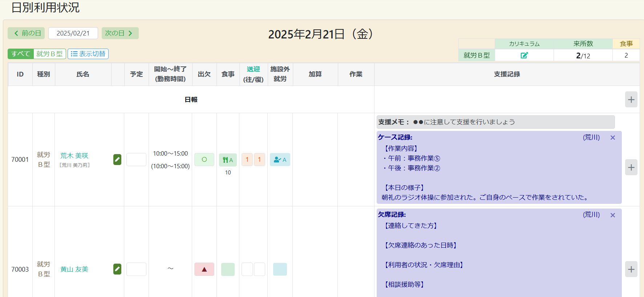
Task: Select the 就労B型 filter tab
Action: coord(49,54)
